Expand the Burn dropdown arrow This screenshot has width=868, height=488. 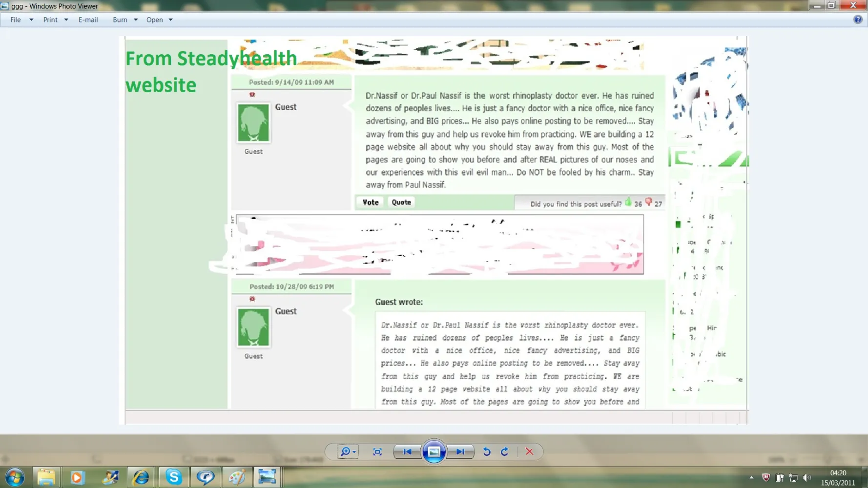(136, 20)
